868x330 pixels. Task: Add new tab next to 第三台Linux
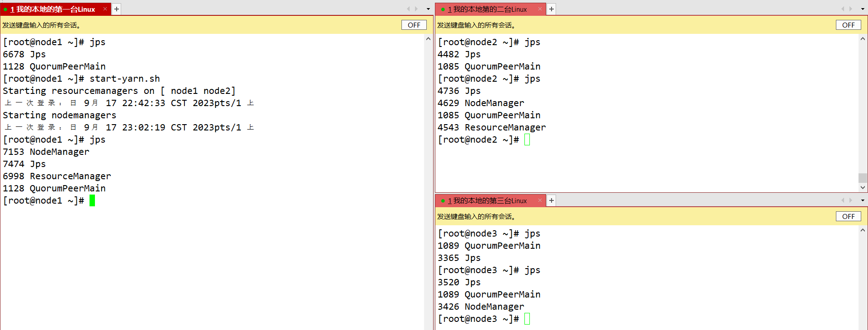(x=552, y=200)
